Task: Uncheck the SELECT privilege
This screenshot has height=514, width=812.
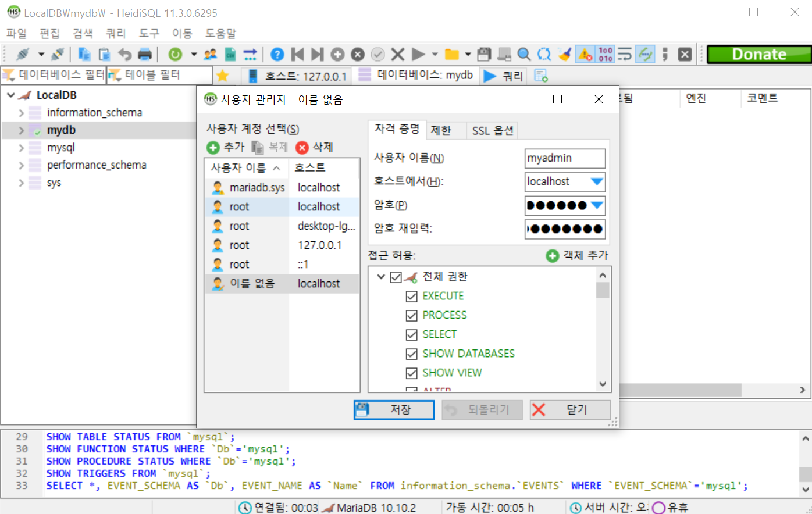Action: point(412,335)
